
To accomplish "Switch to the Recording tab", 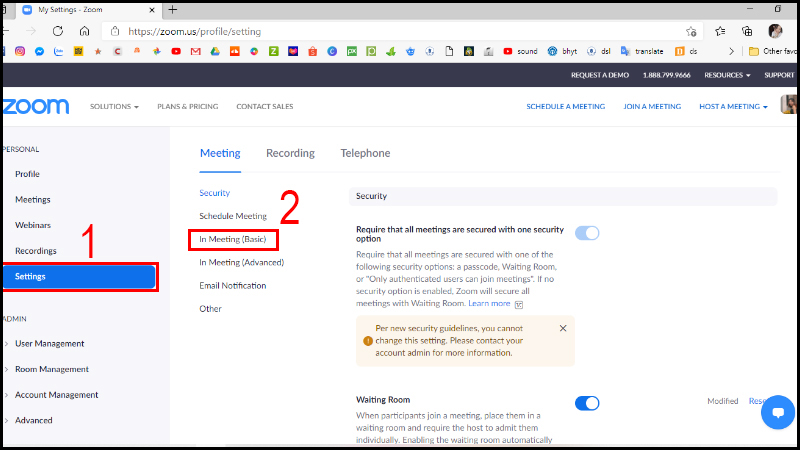I will pyautogui.click(x=290, y=153).
